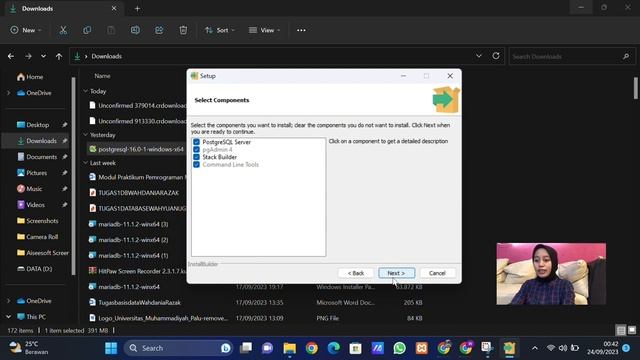This screenshot has width=640, height=360.
Task: Open Microsoft Edge from the taskbar
Action: (x=334, y=348)
